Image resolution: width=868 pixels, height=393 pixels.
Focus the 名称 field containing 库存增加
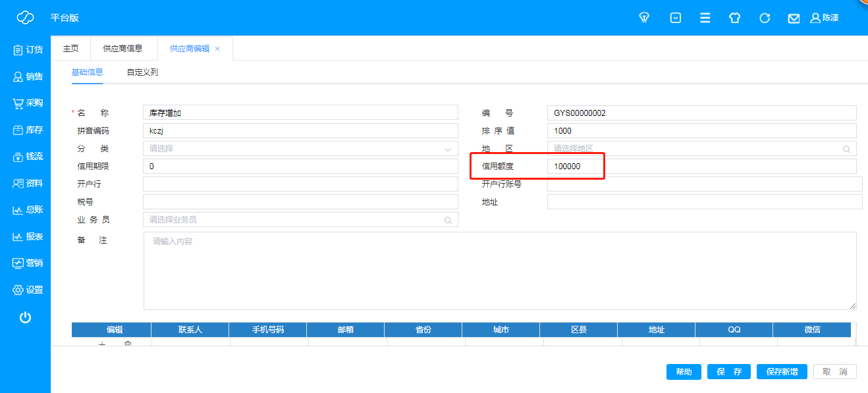[300, 113]
